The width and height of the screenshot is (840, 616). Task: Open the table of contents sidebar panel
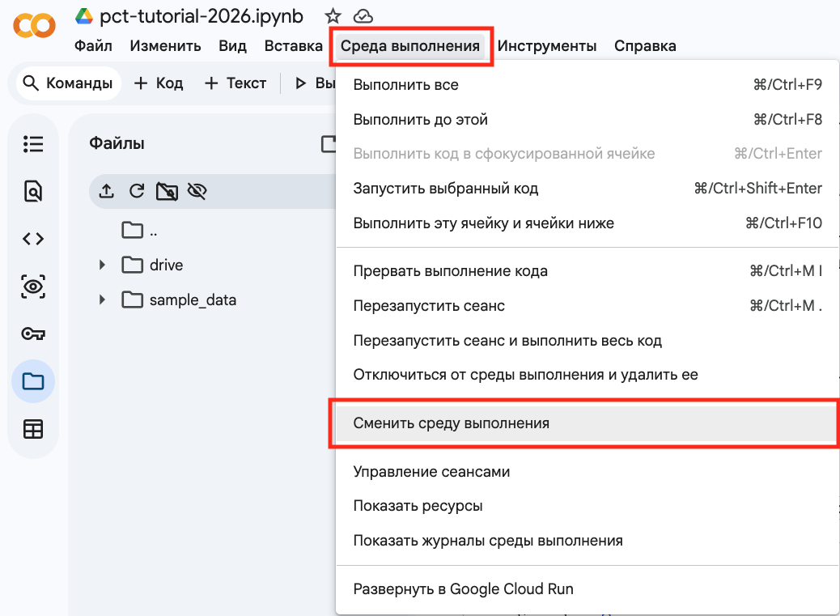point(32,143)
